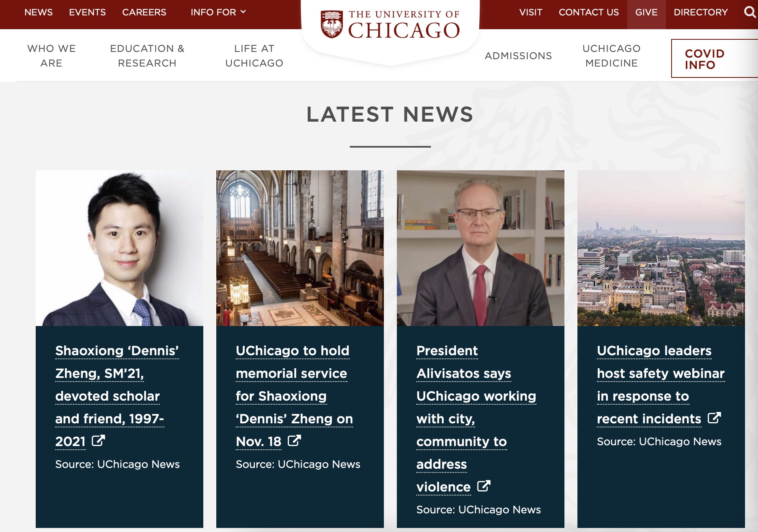758x532 pixels.
Task: Open Admissions in main navigation
Action: coord(518,56)
